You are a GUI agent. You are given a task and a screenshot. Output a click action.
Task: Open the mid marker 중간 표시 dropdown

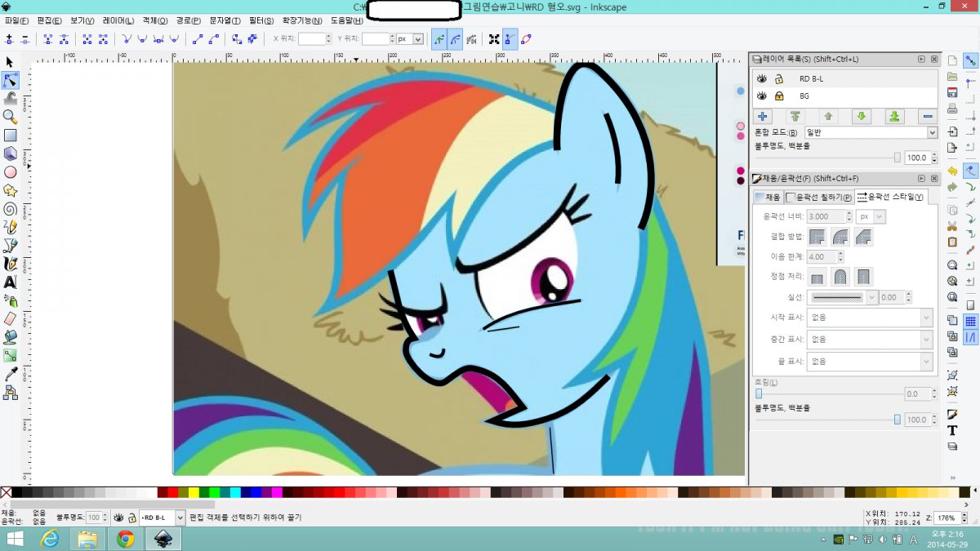870,339
